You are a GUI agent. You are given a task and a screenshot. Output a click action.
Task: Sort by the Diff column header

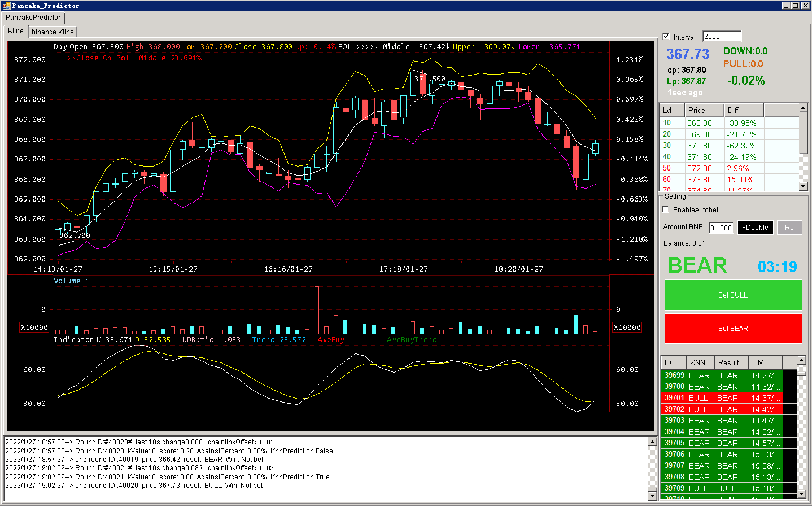click(743, 110)
